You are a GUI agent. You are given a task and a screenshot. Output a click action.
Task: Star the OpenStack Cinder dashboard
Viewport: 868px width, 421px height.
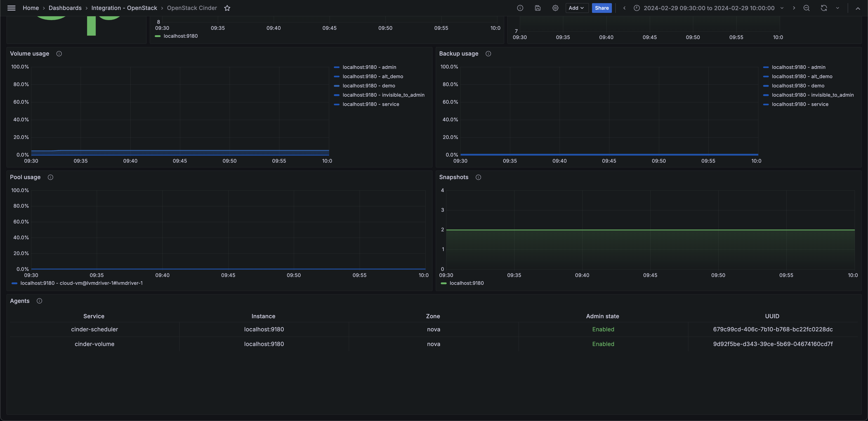pos(227,8)
